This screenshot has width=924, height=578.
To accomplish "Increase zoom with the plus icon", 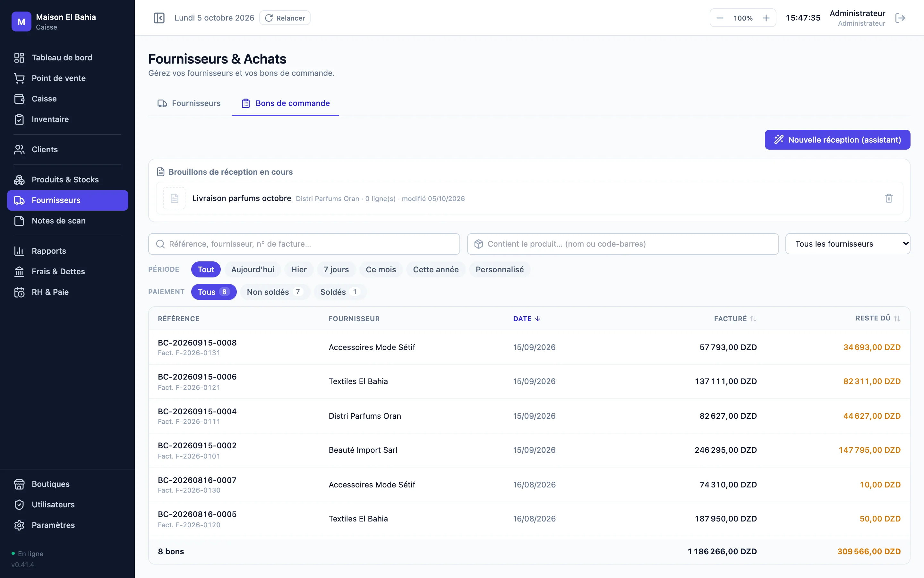I will [x=766, y=18].
